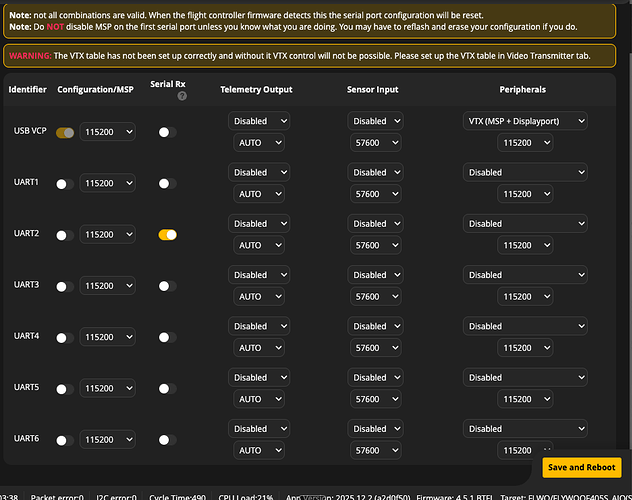Click Save and Reboot button
The image size is (632, 500).
582,467
